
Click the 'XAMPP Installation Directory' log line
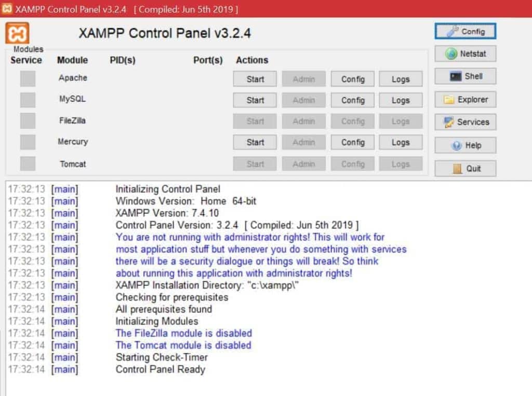coord(207,285)
